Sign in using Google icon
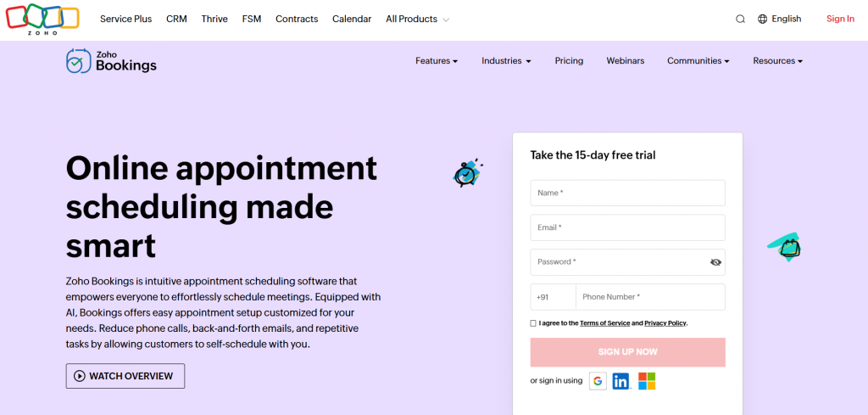The image size is (868, 415). click(598, 381)
